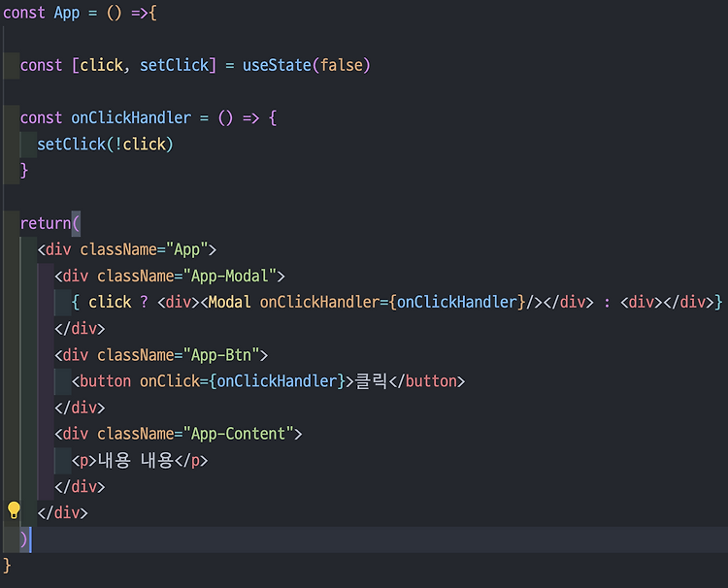The height and width of the screenshot is (588, 728).
Task: Click the 'onClickHandler' constant declaration name
Action: click(x=131, y=117)
